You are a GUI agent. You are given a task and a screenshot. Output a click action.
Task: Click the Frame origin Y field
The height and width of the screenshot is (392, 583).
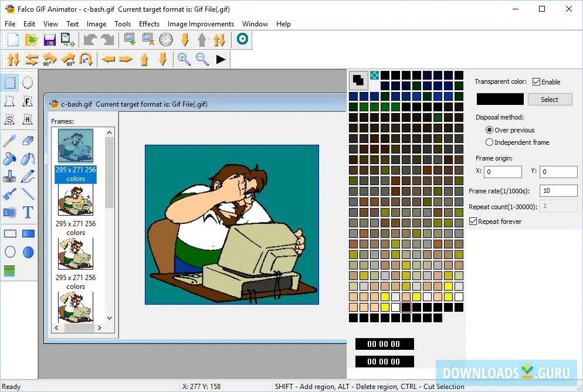(x=558, y=172)
